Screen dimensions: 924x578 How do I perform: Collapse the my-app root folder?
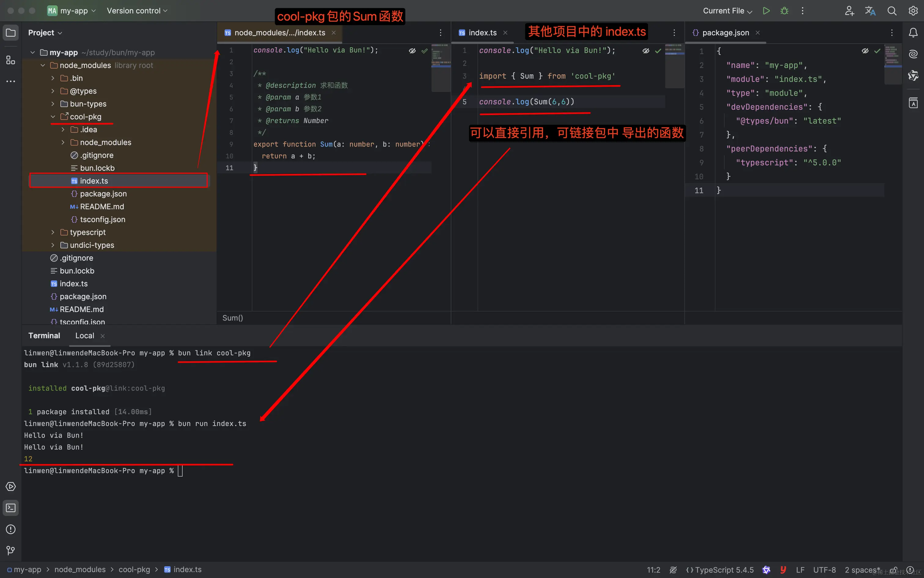pyautogui.click(x=33, y=52)
